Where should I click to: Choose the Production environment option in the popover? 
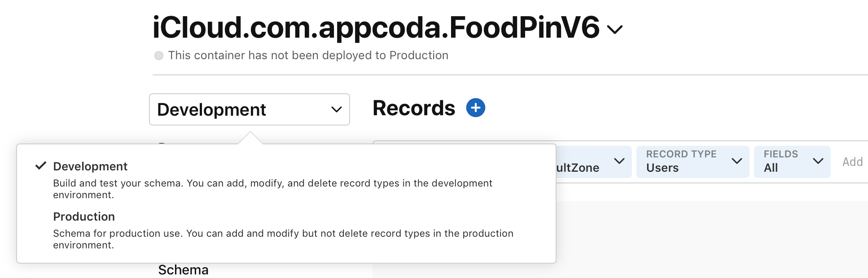click(x=84, y=217)
